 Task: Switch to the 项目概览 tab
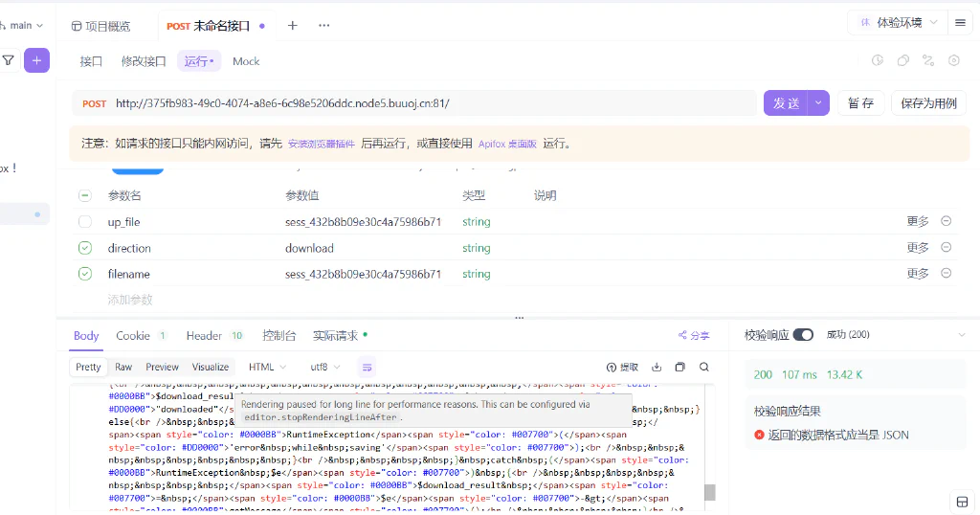[100, 26]
